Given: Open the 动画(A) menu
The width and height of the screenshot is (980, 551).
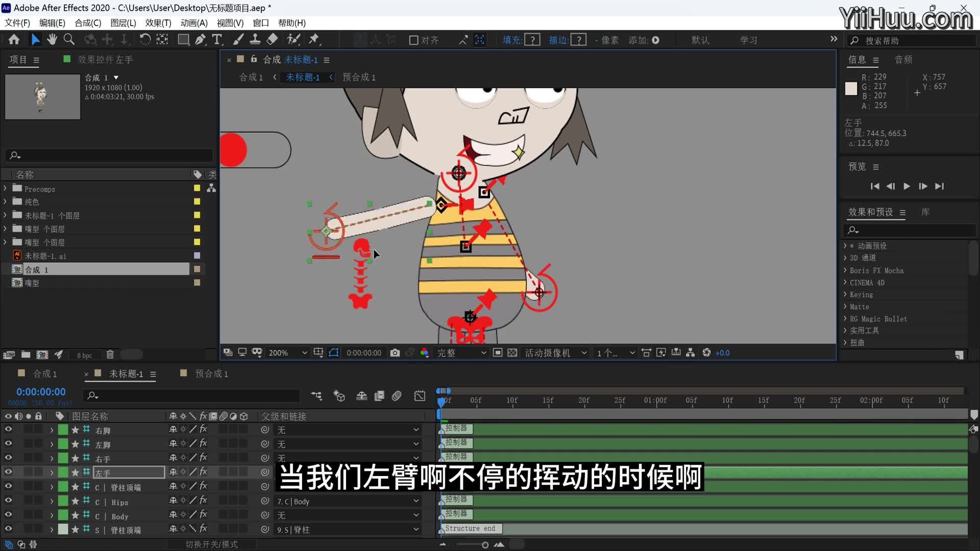Looking at the screenshot, I should [x=194, y=23].
